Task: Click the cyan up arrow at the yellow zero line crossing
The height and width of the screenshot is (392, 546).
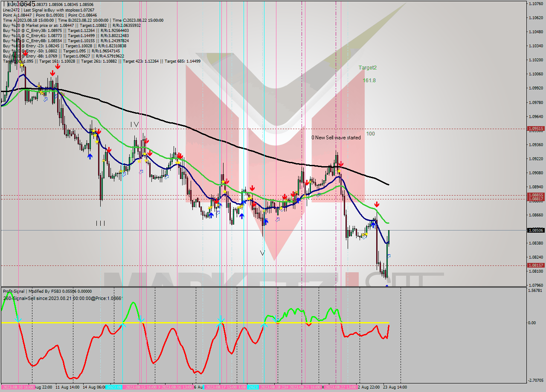Action: click(123, 326)
